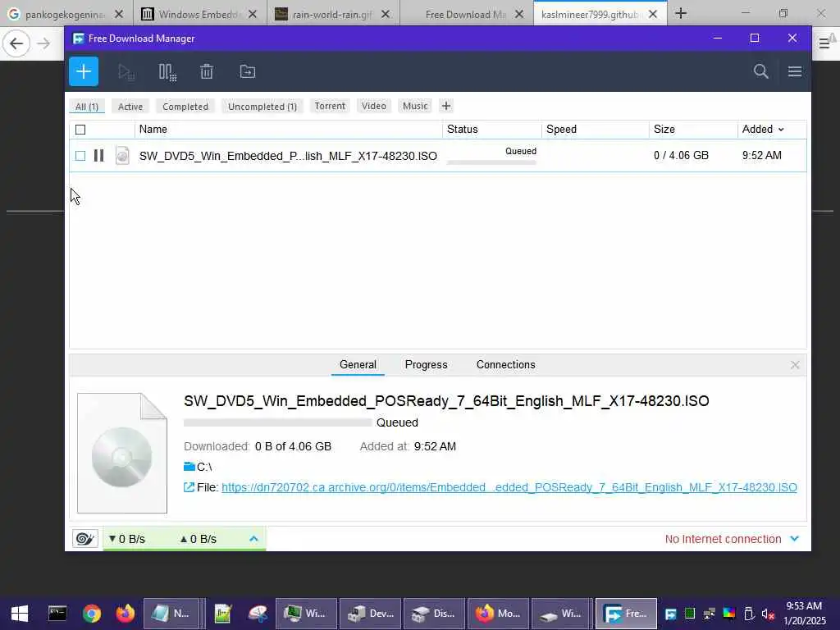Open Firefox from the taskbar
The image size is (840, 630).
(126, 614)
